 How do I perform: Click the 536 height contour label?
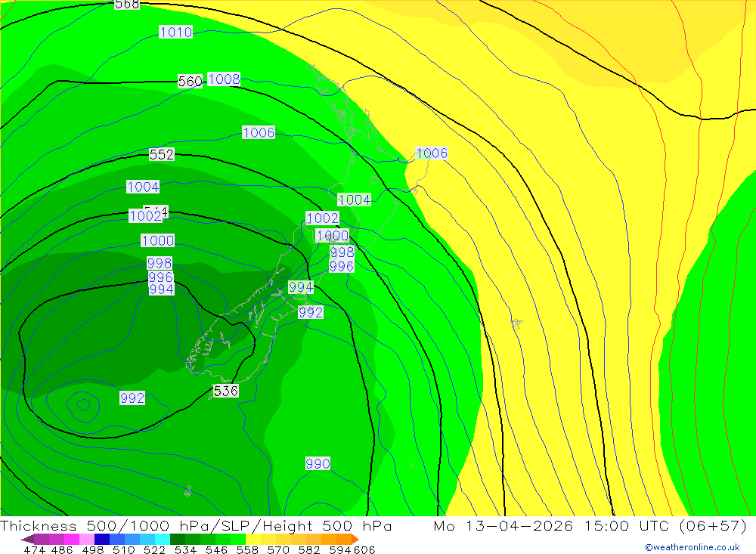pyautogui.click(x=225, y=391)
